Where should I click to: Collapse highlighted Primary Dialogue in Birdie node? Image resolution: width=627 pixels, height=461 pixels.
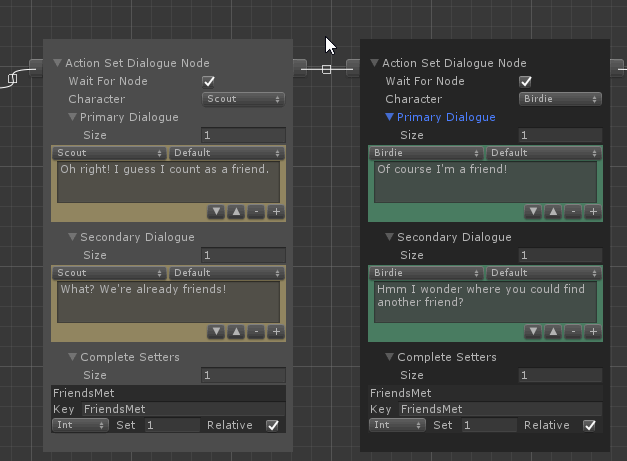click(389, 117)
